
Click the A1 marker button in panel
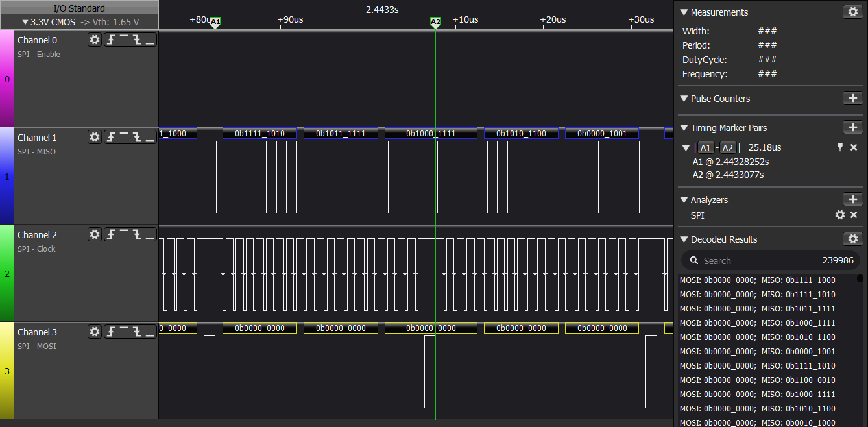click(x=706, y=148)
